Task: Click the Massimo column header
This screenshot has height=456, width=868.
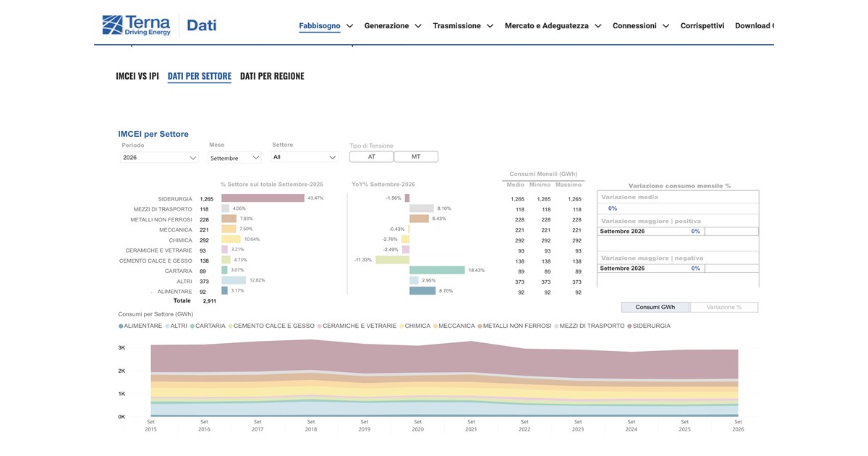Action: click(x=569, y=185)
